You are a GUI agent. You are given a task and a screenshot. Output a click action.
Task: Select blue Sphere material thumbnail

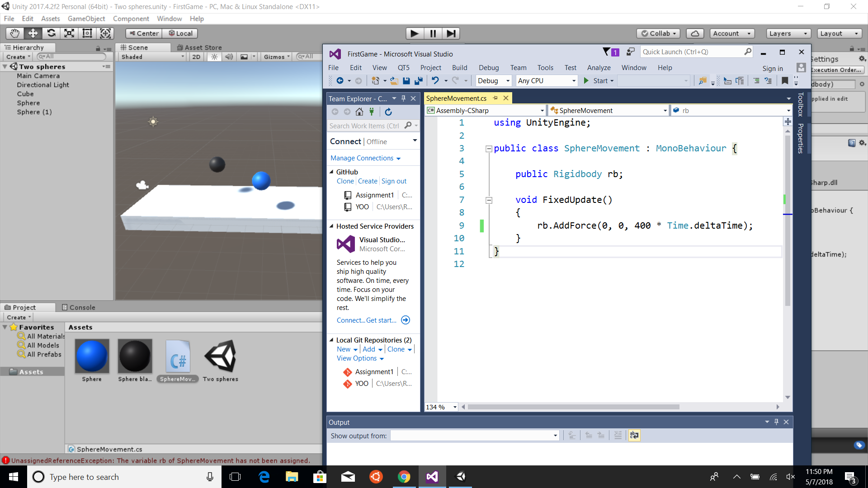pyautogui.click(x=92, y=356)
